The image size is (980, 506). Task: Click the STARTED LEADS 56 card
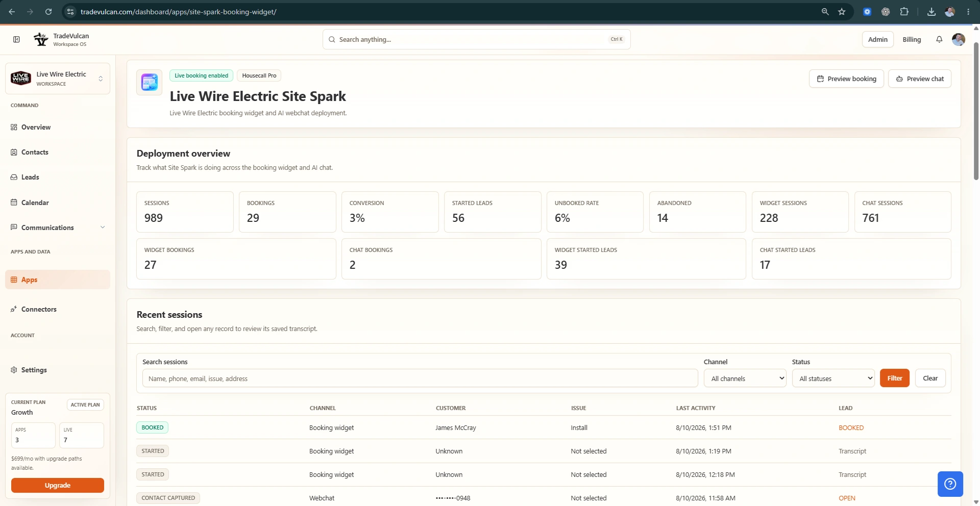[x=493, y=212]
